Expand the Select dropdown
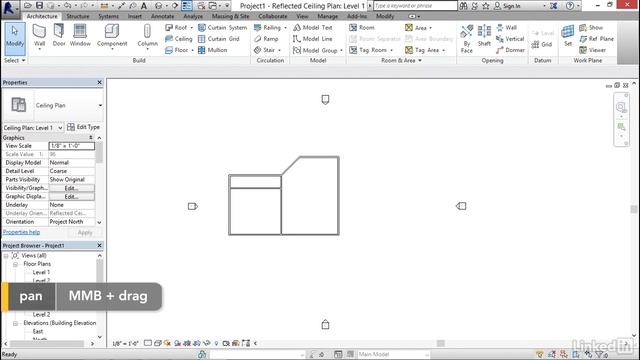Screen dimensions: 640x360 pos(15,60)
